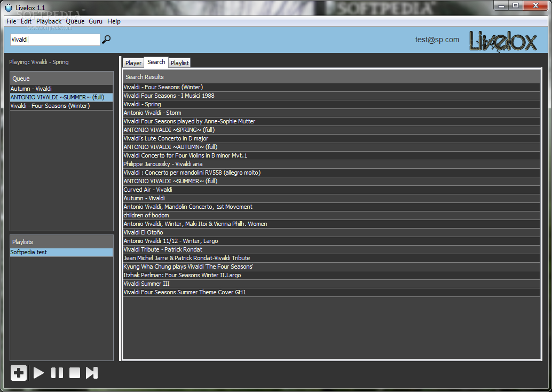
Task: Click the 'Playing: Vivaldi - Spring' status text
Action: click(39, 62)
